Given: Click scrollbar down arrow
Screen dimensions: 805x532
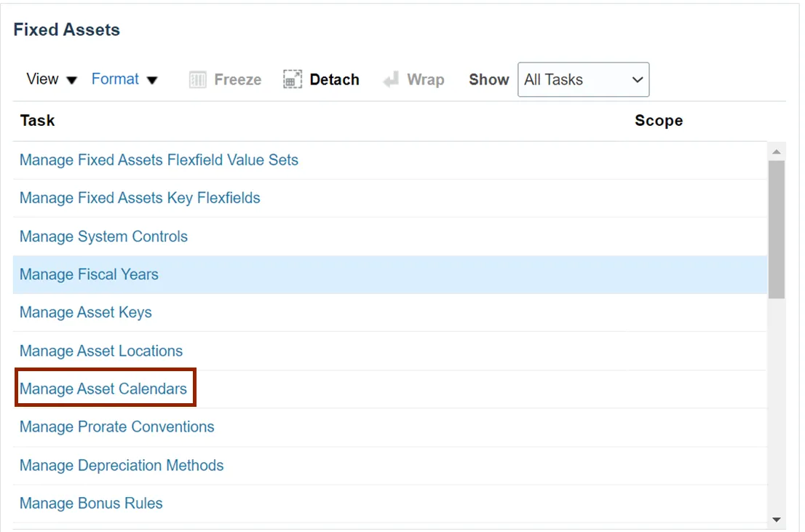Looking at the screenshot, I should (776, 520).
